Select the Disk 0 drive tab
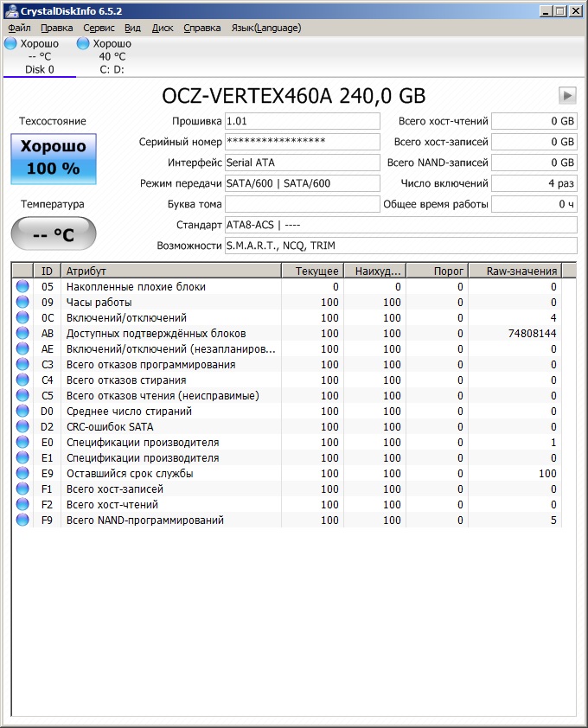This screenshot has width=588, height=728. 40,57
